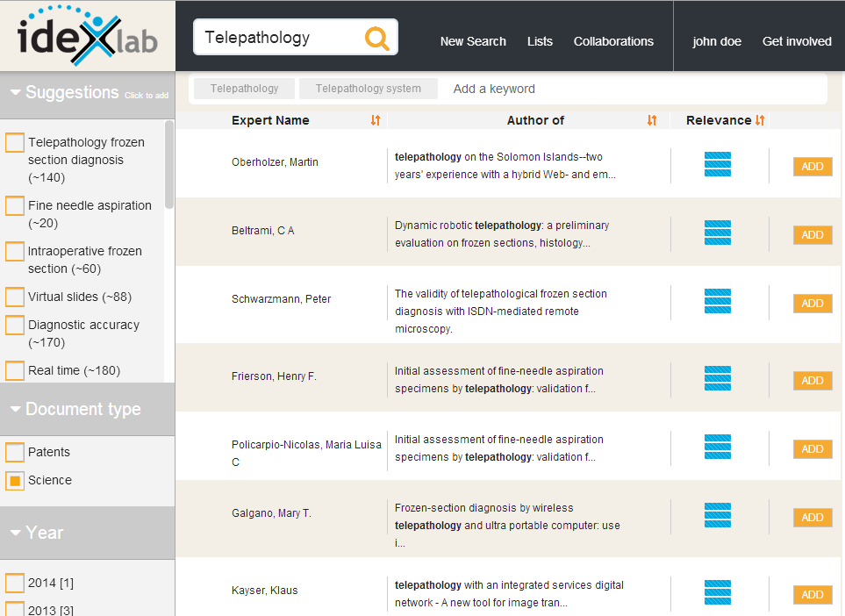Open the Lists menu item
This screenshot has height=616, width=845.
tap(540, 41)
